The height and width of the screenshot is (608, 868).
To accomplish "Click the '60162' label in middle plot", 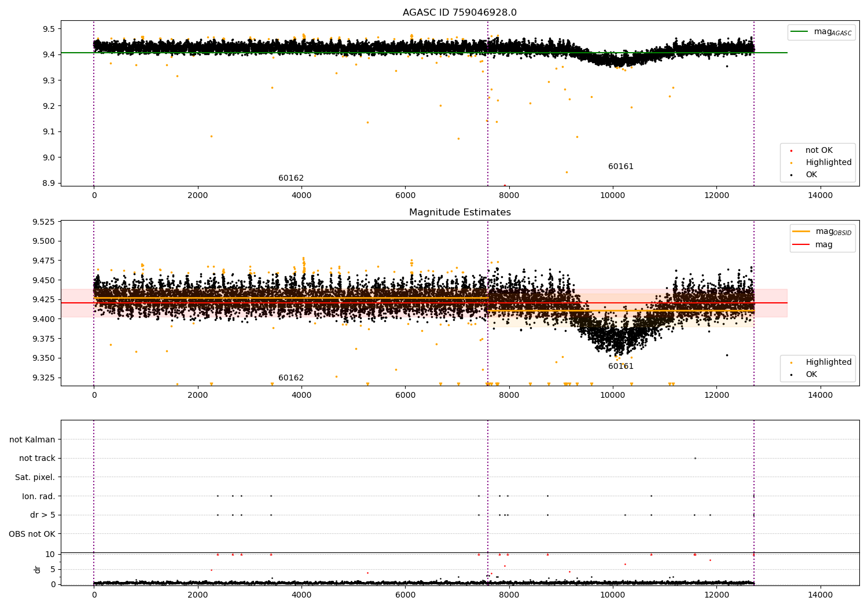I will 291,378.
